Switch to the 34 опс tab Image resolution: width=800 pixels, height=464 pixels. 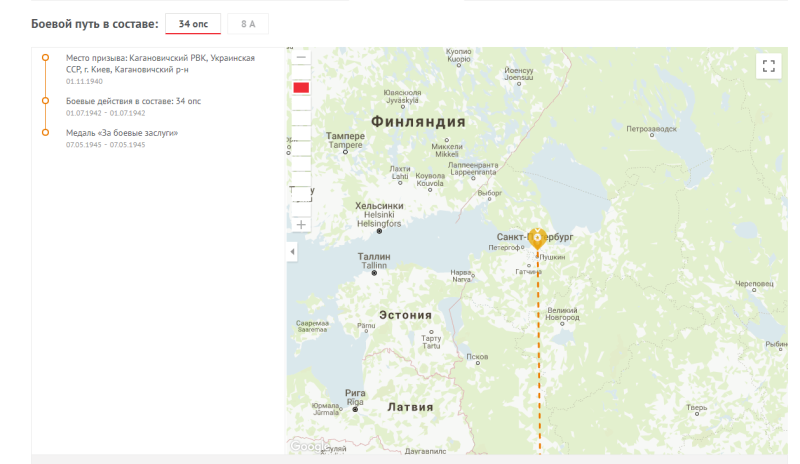point(193,23)
